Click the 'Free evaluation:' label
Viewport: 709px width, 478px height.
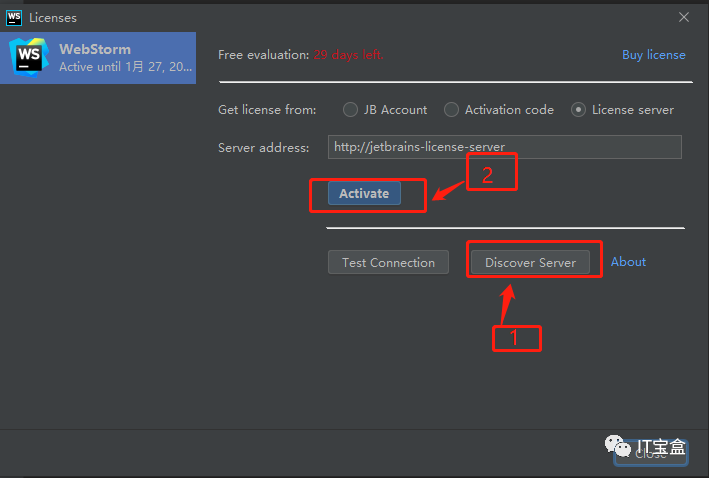coord(264,55)
